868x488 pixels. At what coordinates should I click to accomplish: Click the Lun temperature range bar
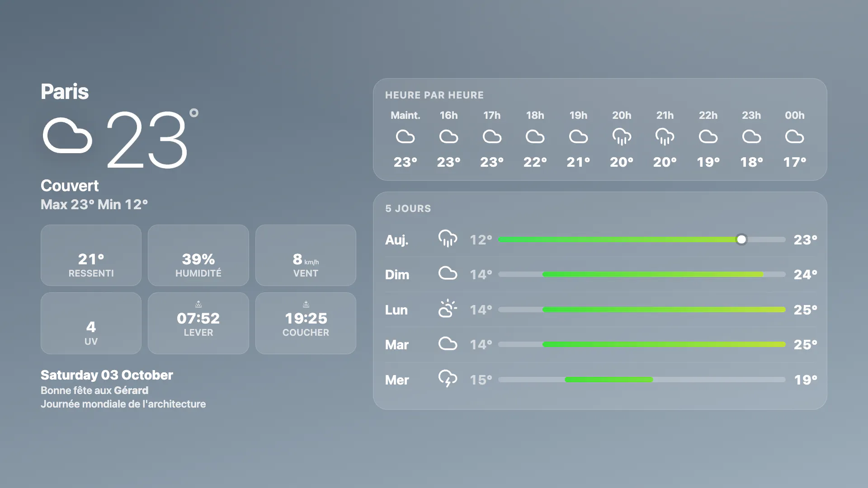pos(642,310)
